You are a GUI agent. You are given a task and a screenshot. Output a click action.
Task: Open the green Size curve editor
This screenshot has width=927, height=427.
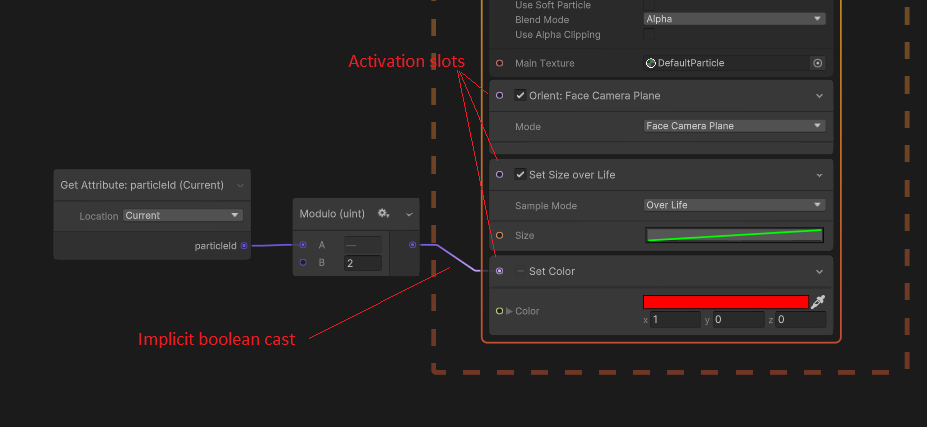734,235
